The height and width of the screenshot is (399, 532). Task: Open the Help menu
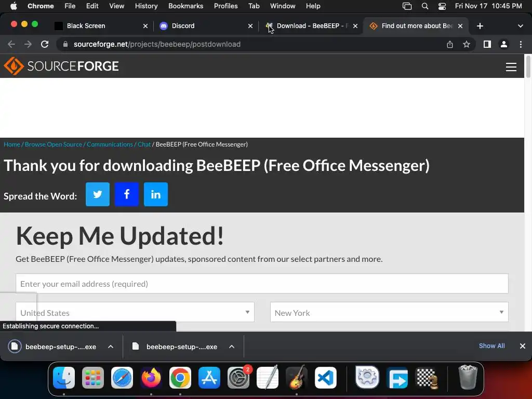tap(313, 6)
